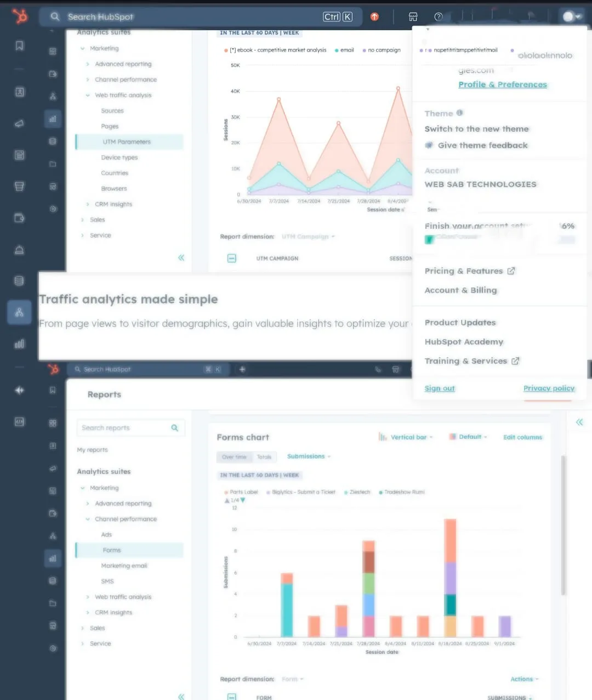Select the Over time view toggle
This screenshot has width=592, height=700.
[234, 457]
